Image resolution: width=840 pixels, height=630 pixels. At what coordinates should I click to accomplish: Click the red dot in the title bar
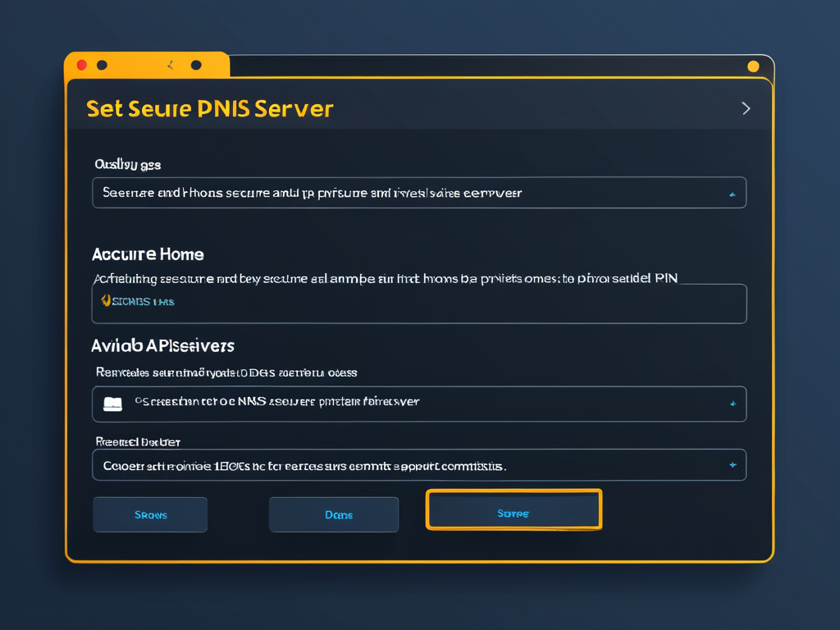click(82, 65)
